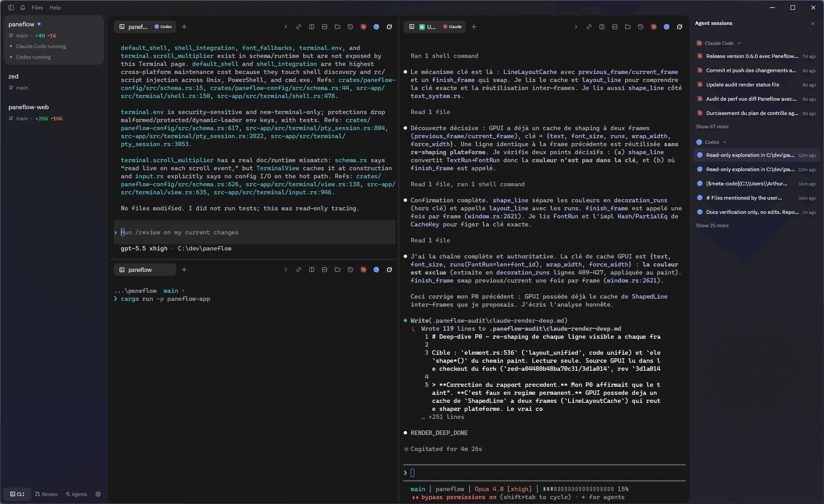Toggle the left sidebar panel icon
The width and height of the screenshot is (824, 504).
click(x=11, y=8)
